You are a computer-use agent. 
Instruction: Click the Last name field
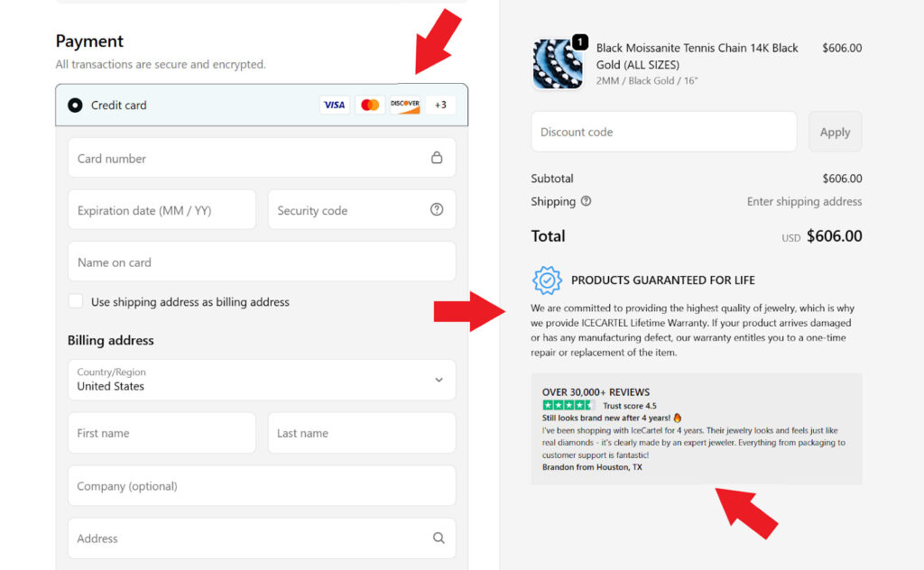[361, 433]
